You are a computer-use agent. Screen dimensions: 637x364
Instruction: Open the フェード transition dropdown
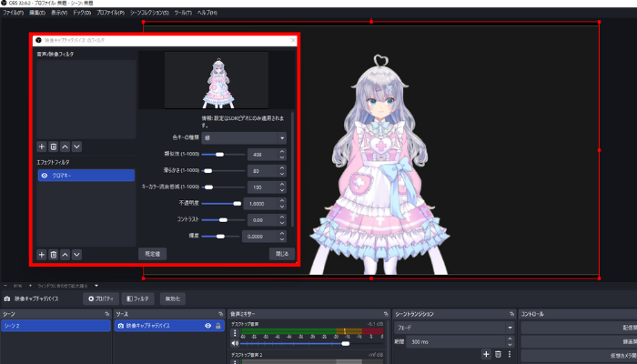(x=454, y=328)
